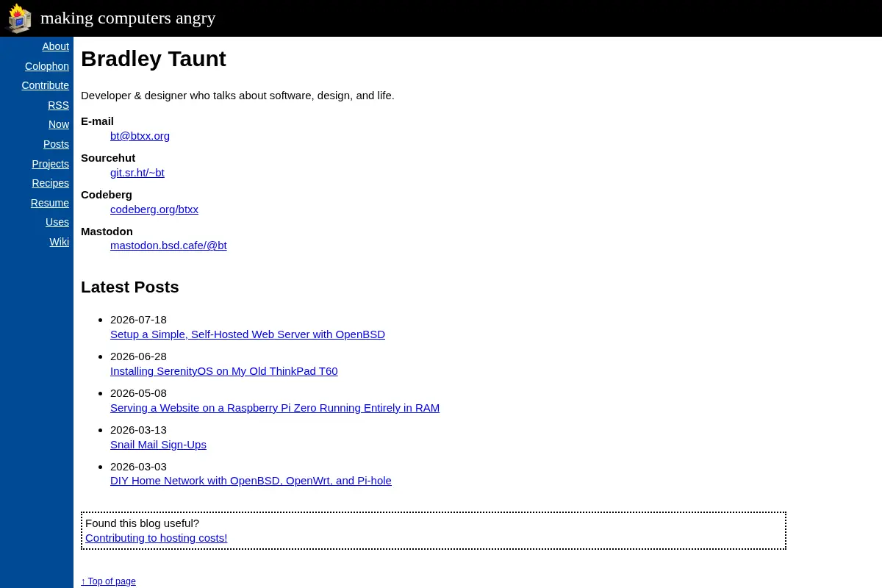Open the git.sr.ht/~bt Sourcehut link
882x588 pixels.
point(137,173)
